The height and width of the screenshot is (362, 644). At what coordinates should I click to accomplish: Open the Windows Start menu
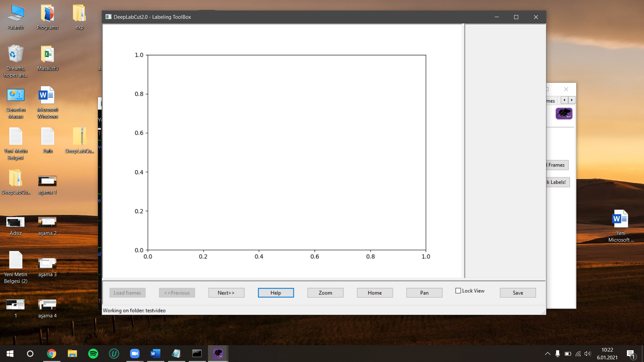click(10, 354)
